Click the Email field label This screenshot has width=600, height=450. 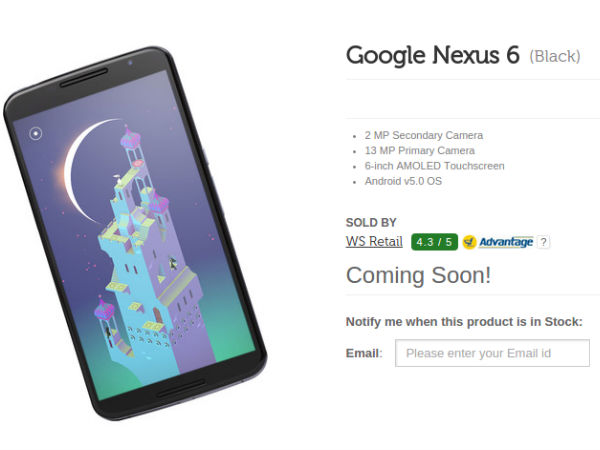point(364,353)
